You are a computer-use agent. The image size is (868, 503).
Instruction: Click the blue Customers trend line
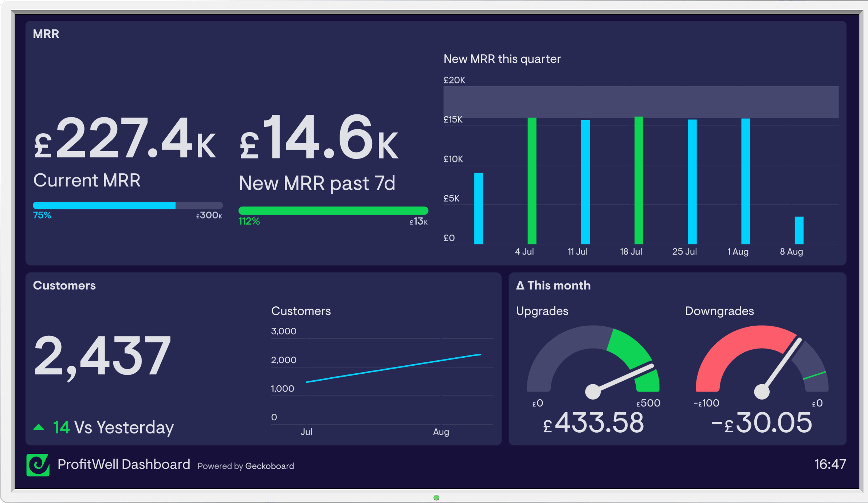point(393,368)
